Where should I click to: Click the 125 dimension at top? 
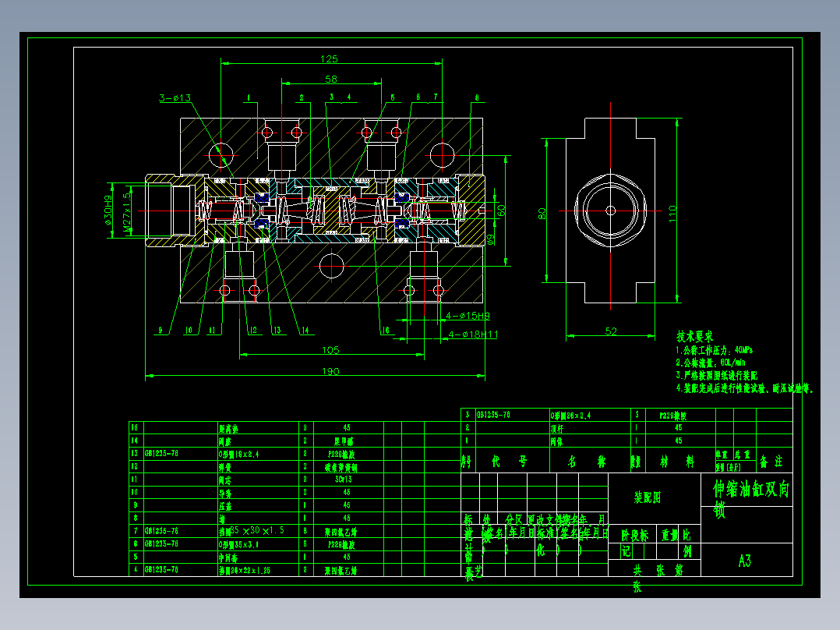click(x=329, y=58)
